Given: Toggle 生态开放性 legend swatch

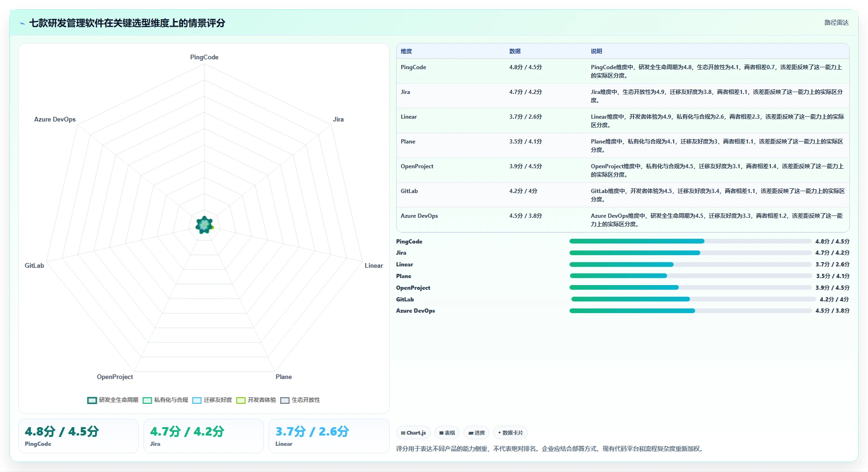Looking at the screenshot, I should click(285, 400).
